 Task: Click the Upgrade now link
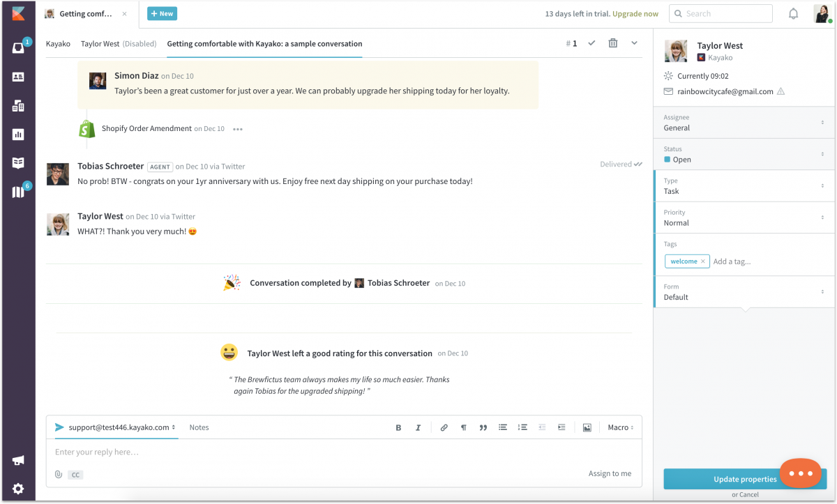(635, 13)
